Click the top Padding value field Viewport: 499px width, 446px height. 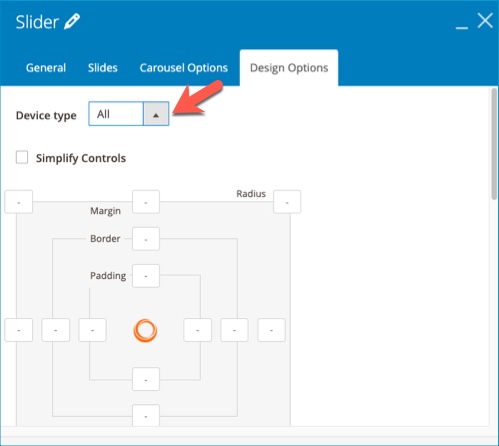coord(146,276)
